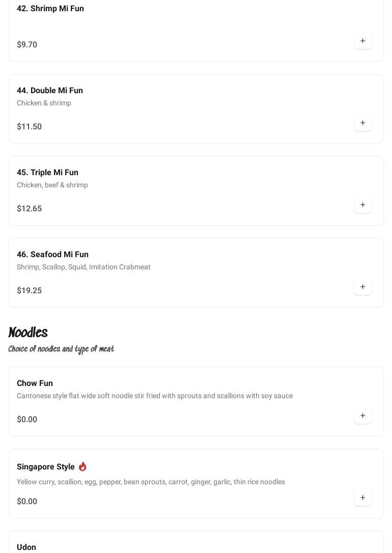Click the $12.65 Triple Mi Fun price

pos(29,209)
